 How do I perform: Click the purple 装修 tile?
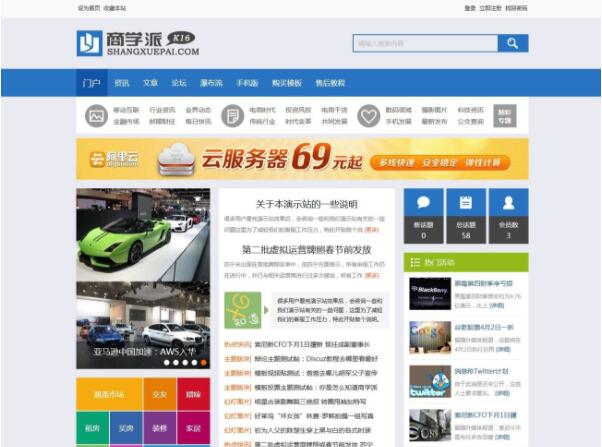160,428
